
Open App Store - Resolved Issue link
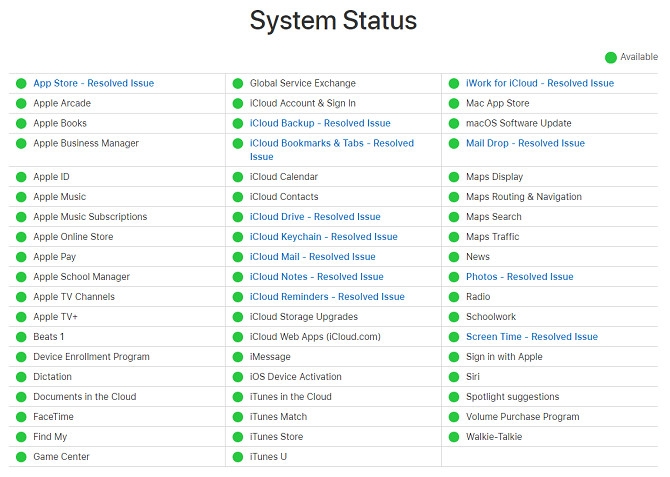pyautogui.click(x=93, y=84)
